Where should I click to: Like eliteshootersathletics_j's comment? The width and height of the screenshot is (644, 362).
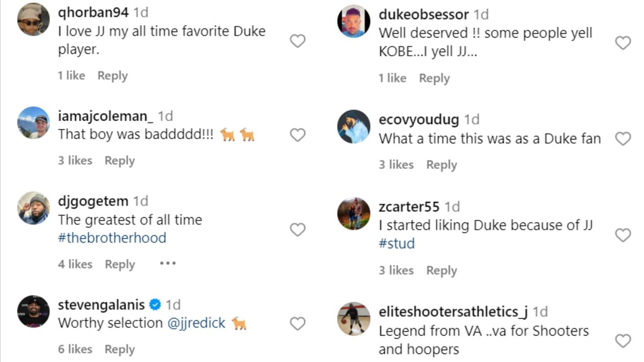click(623, 341)
